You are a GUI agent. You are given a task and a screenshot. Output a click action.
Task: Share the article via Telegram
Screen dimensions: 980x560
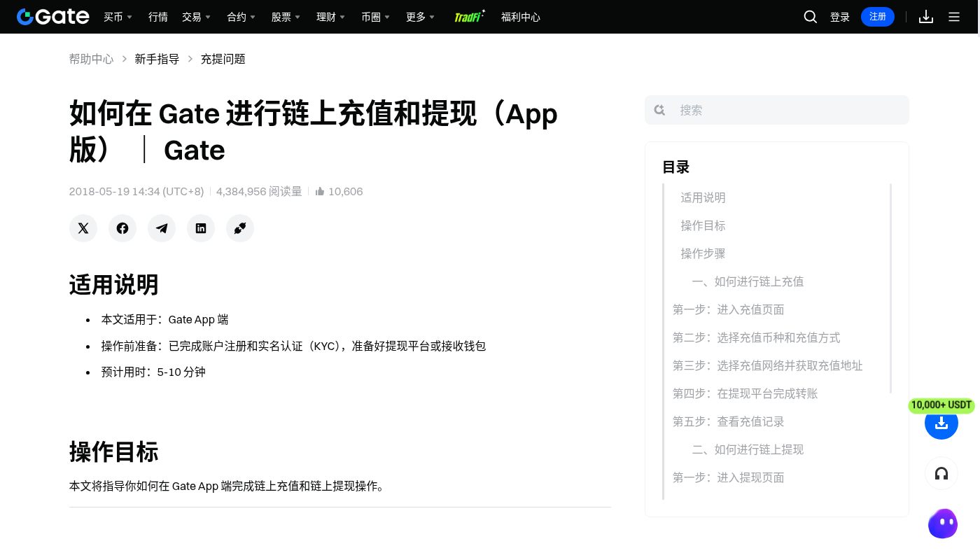(x=162, y=228)
